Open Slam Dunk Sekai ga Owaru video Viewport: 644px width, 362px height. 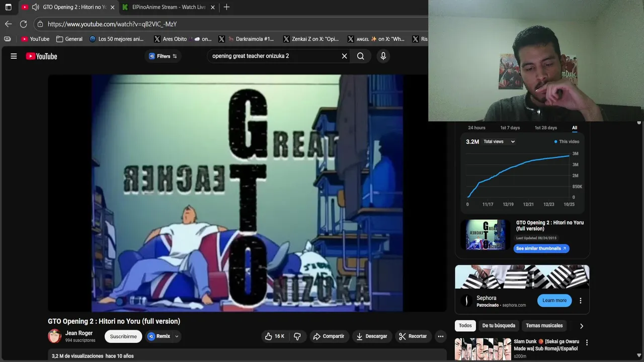click(x=546, y=345)
